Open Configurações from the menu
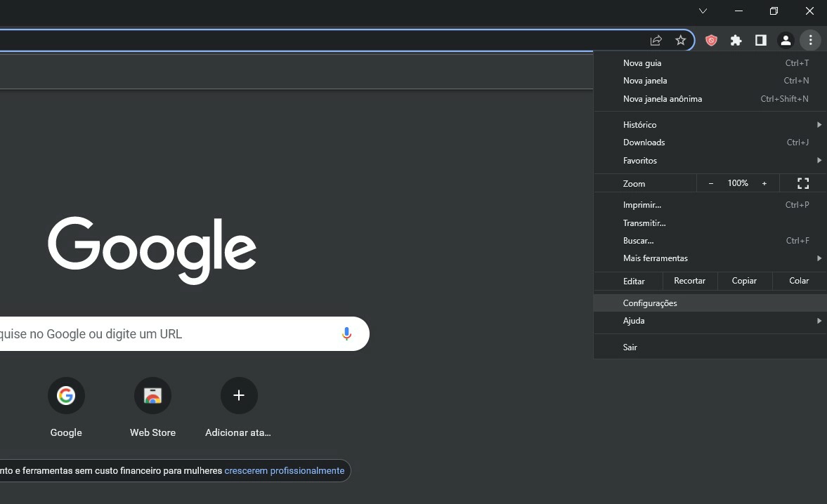This screenshot has height=504, width=827. 710,303
